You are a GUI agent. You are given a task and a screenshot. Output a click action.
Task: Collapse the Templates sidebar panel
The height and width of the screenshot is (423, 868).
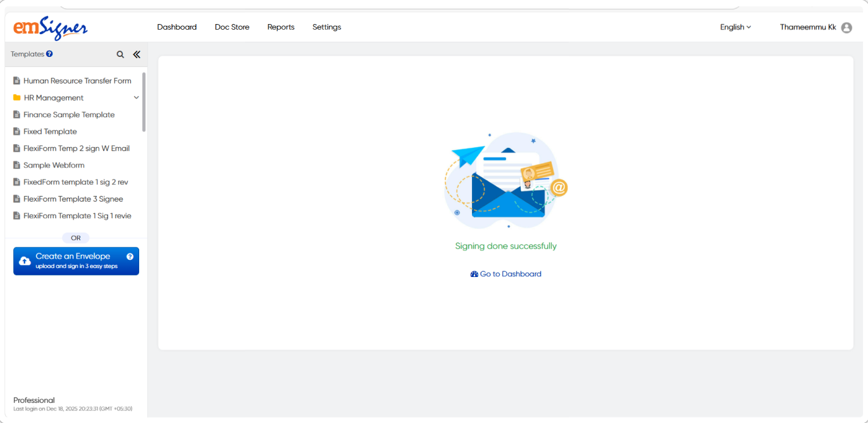point(137,55)
